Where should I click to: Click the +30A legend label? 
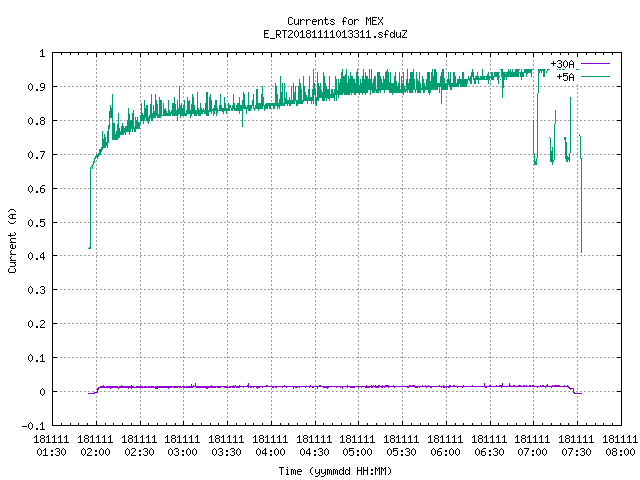562,64
